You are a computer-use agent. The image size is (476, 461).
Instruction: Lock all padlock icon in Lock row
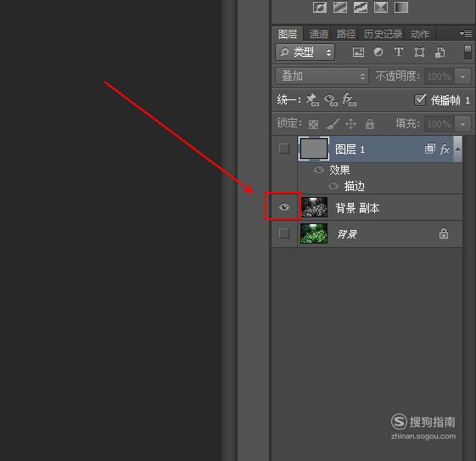tap(369, 124)
